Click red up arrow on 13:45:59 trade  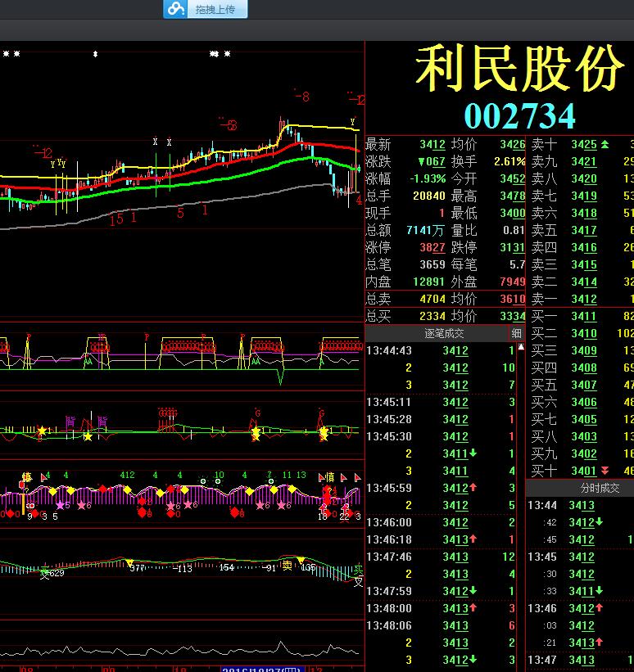[x=473, y=487]
